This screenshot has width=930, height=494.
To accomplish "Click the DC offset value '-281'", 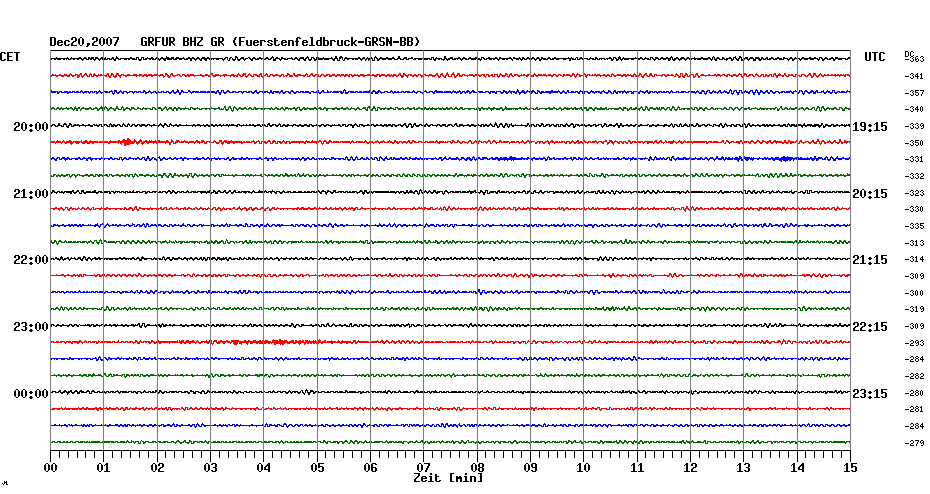I will pyautogui.click(x=914, y=409).
